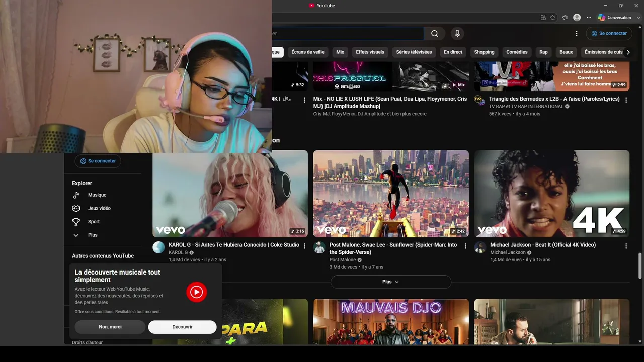Select the Émissions de cuis chip

point(603,52)
